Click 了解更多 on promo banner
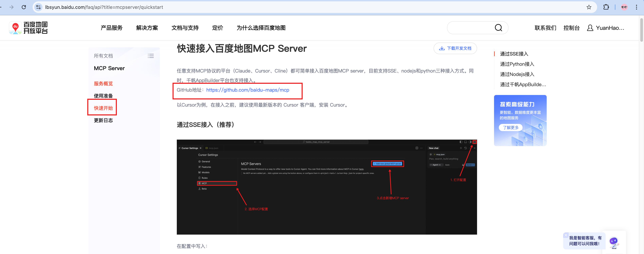This screenshot has width=644, height=254. point(511,127)
